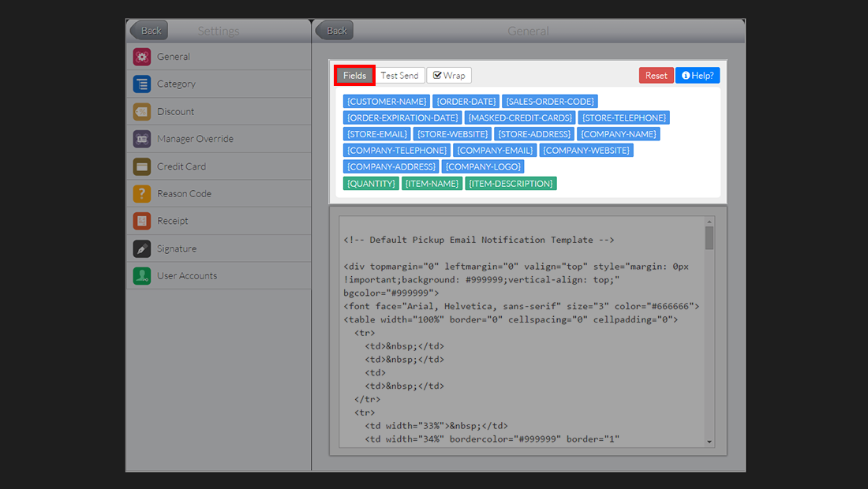868x489 pixels.
Task: Click the template editor scrollbar down arrow
Action: (x=709, y=442)
